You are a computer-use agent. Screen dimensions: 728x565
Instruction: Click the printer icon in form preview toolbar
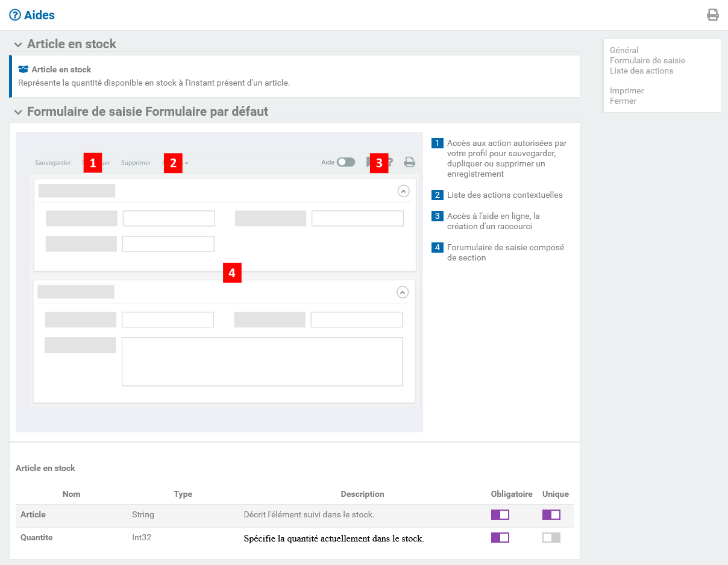point(410,162)
